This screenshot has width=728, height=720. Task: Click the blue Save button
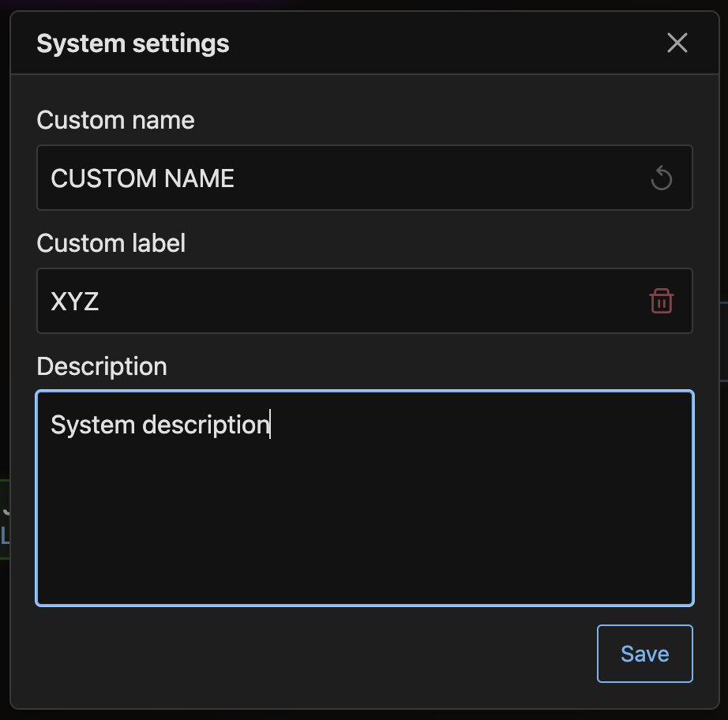pos(644,654)
